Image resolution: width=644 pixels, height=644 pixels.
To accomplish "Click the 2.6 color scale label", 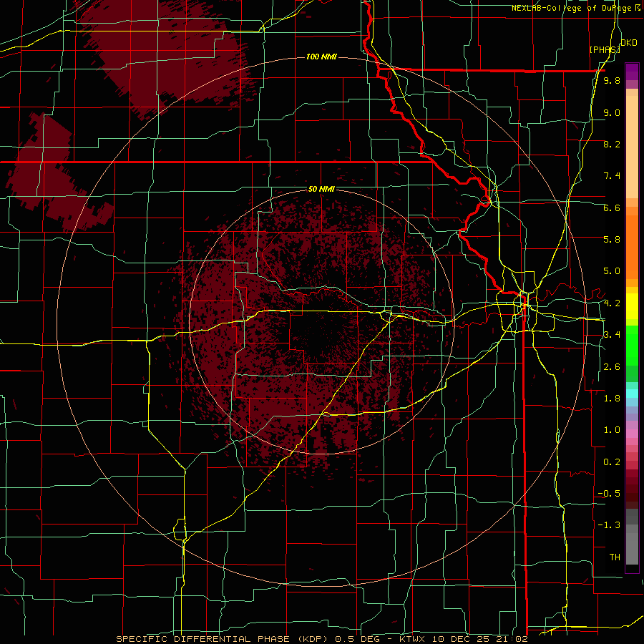I will tap(612, 367).
